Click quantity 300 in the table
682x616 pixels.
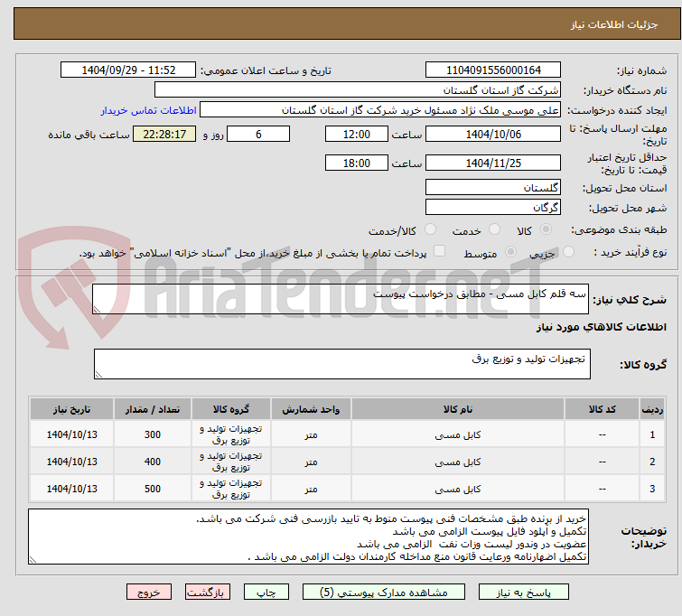(x=153, y=434)
